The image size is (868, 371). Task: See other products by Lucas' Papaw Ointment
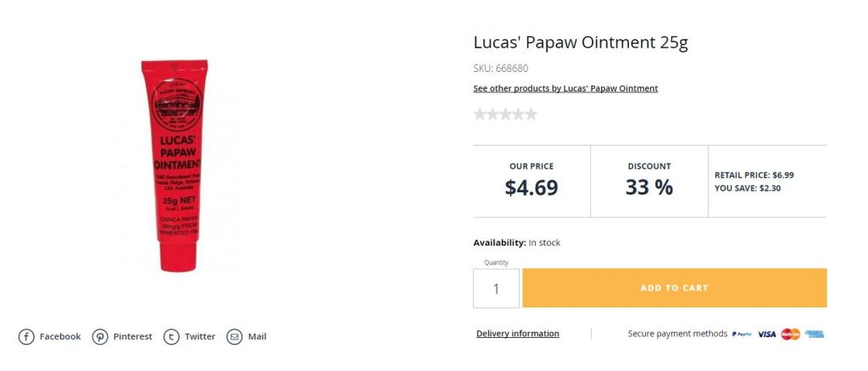point(565,88)
